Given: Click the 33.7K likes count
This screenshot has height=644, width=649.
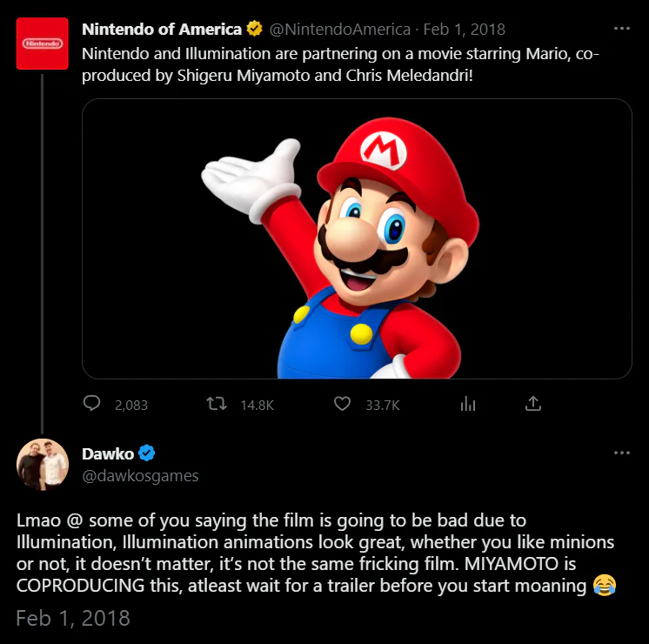Looking at the screenshot, I should (383, 405).
